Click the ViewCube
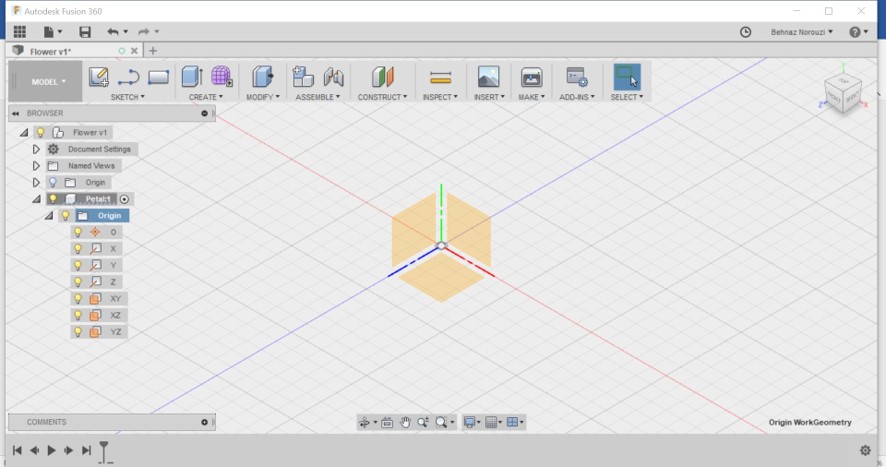The image size is (886, 467). point(843,94)
